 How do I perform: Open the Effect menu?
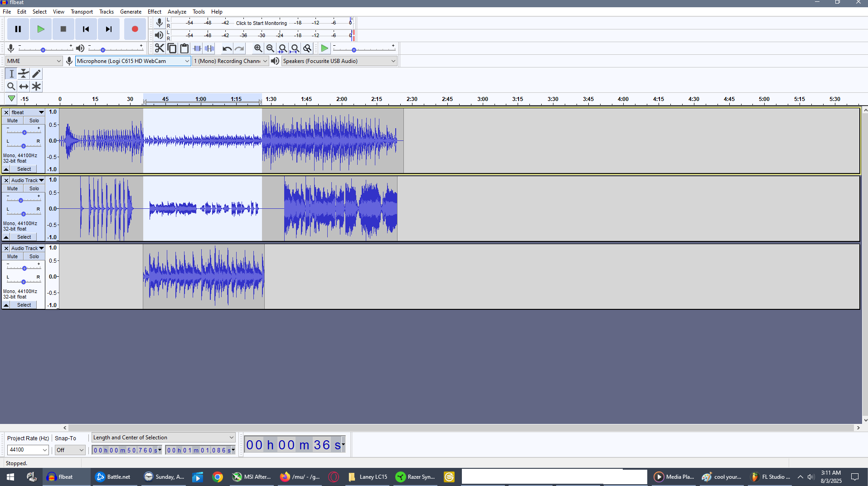point(155,12)
